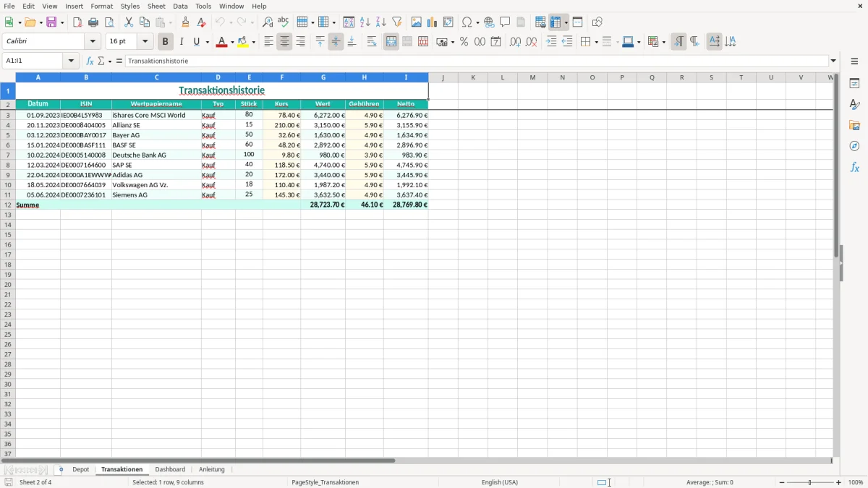Open the sidebar Styles deck
This screenshot has width=868, height=488.
click(x=854, y=105)
